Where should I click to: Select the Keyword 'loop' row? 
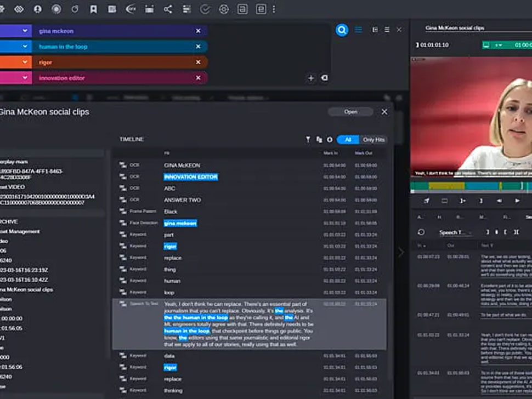250,292
